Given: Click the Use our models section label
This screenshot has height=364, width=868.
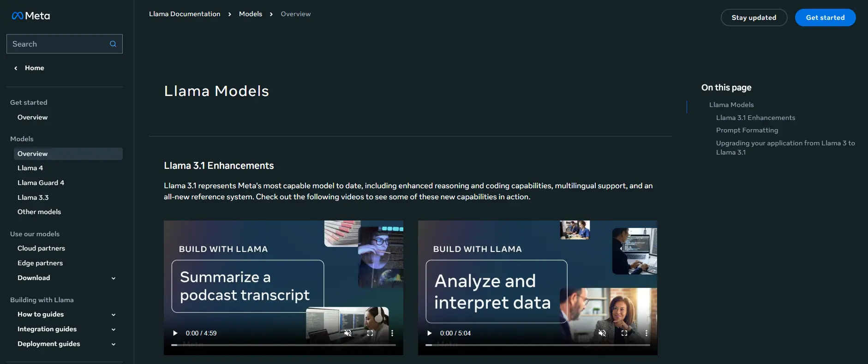Looking at the screenshot, I should [x=35, y=234].
